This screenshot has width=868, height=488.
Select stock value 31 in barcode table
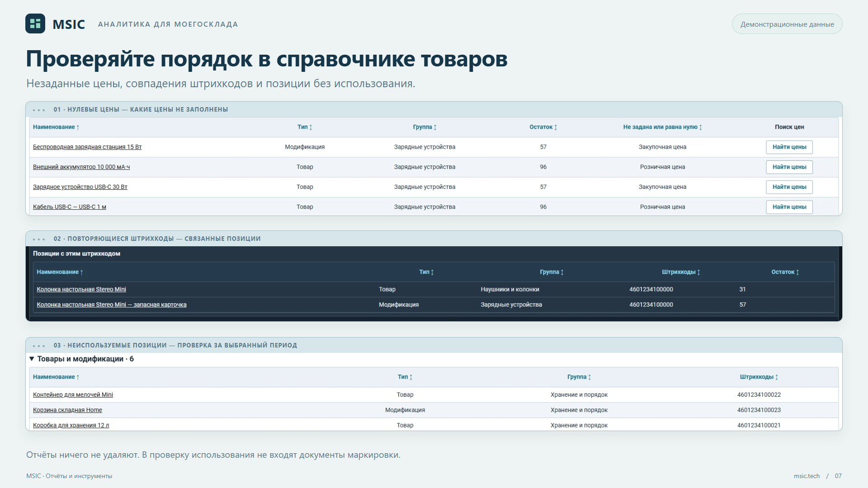pyautogui.click(x=742, y=289)
